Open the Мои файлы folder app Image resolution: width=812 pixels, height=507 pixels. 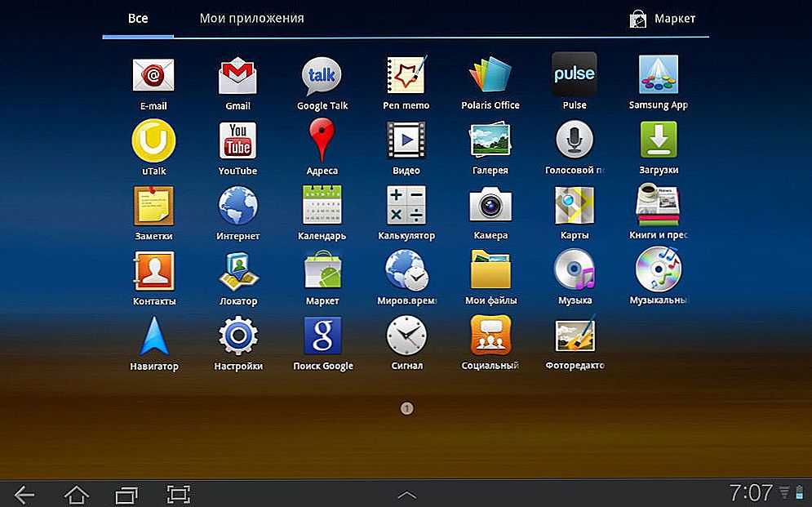click(490, 269)
